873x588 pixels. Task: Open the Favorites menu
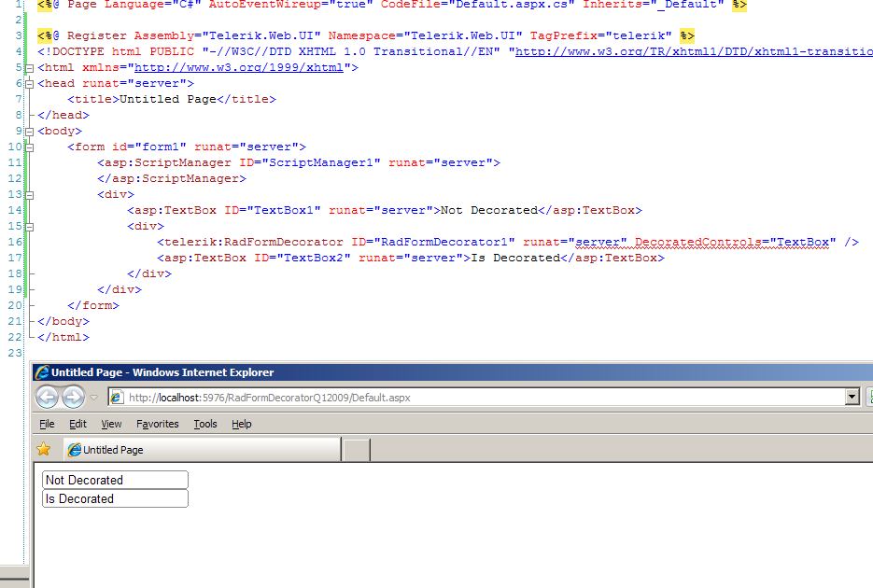coord(158,424)
